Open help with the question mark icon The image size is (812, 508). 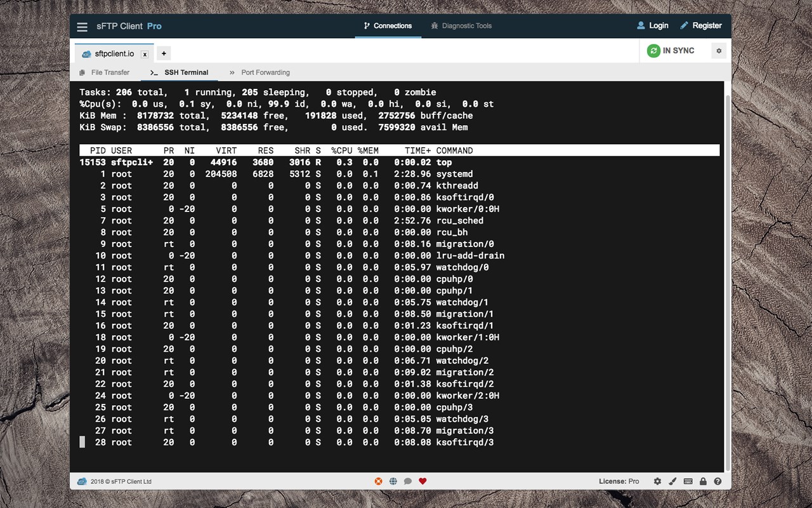(718, 481)
